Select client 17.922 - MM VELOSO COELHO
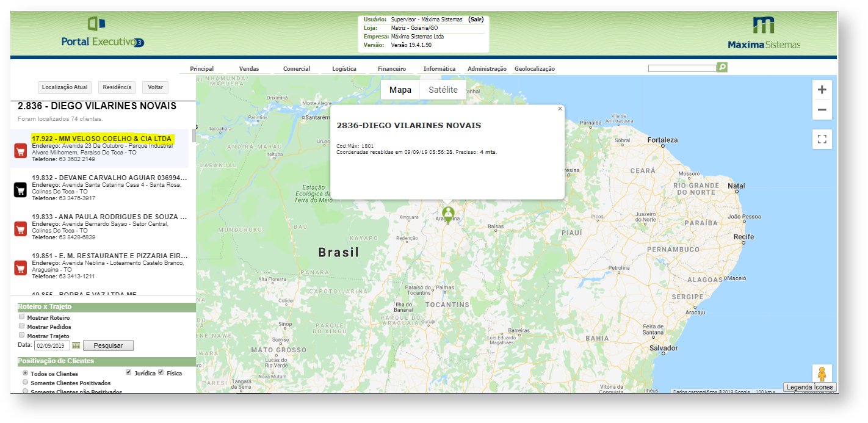Screen dimensions: 868x423 pyautogui.click(x=102, y=139)
